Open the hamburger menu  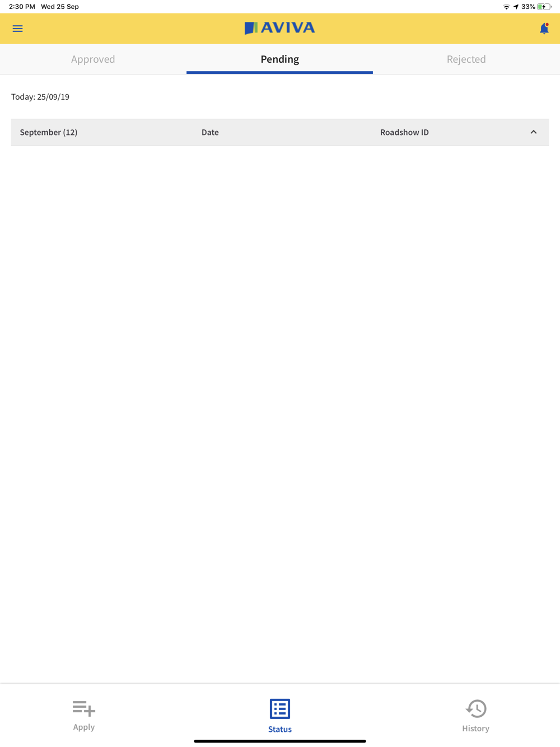[x=17, y=29]
